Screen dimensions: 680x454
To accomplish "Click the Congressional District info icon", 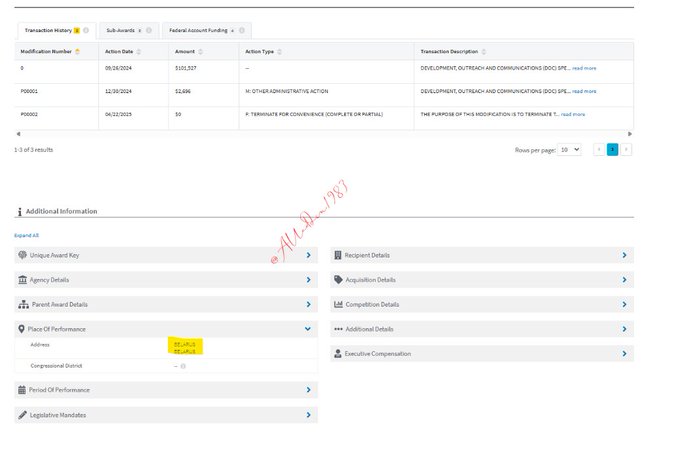I will click(183, 366).
